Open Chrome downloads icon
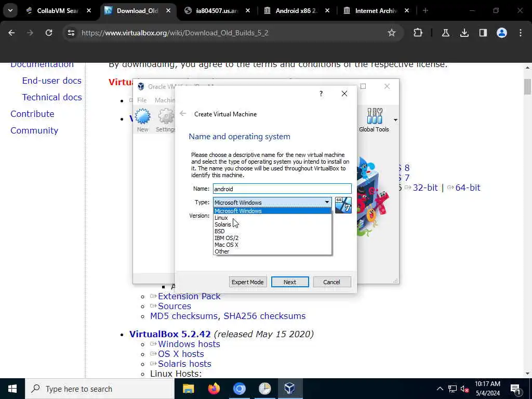532x399 pixels. point(464,33)
